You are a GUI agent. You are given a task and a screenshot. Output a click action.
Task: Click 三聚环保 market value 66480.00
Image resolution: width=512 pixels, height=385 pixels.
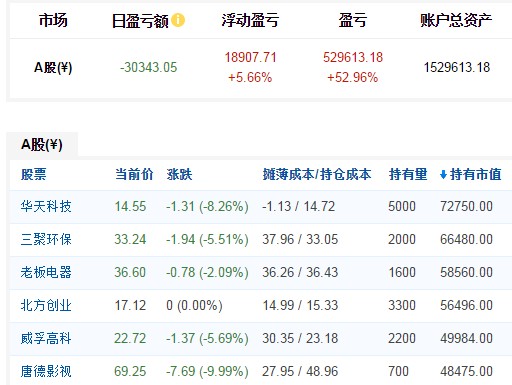pos(466,239)
